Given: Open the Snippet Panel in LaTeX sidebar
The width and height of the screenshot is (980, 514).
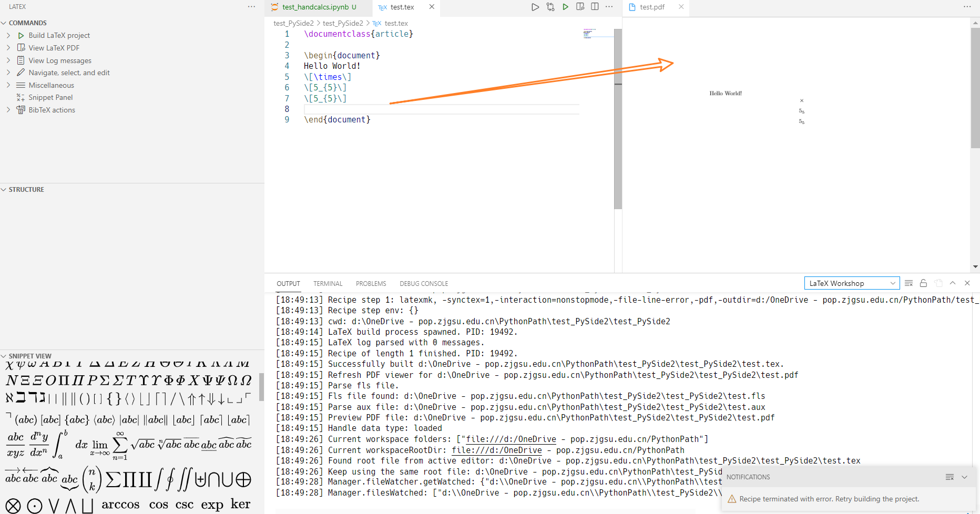Looking at the screenshot, I should coord(51,97).
